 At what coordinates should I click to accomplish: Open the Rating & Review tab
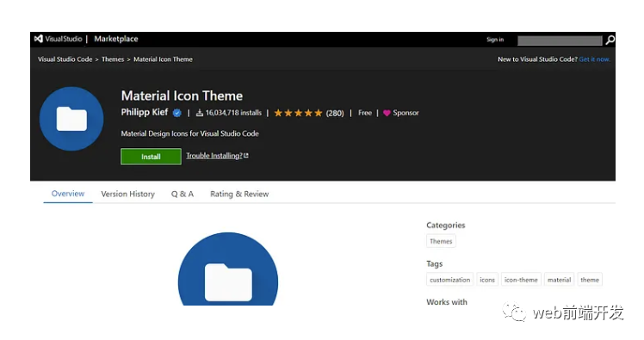click(239, 194)
